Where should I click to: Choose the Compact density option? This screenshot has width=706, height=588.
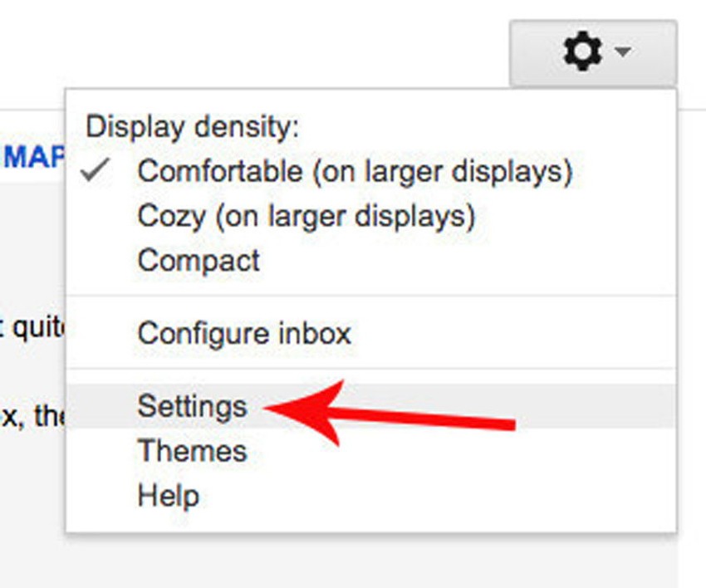199,261
